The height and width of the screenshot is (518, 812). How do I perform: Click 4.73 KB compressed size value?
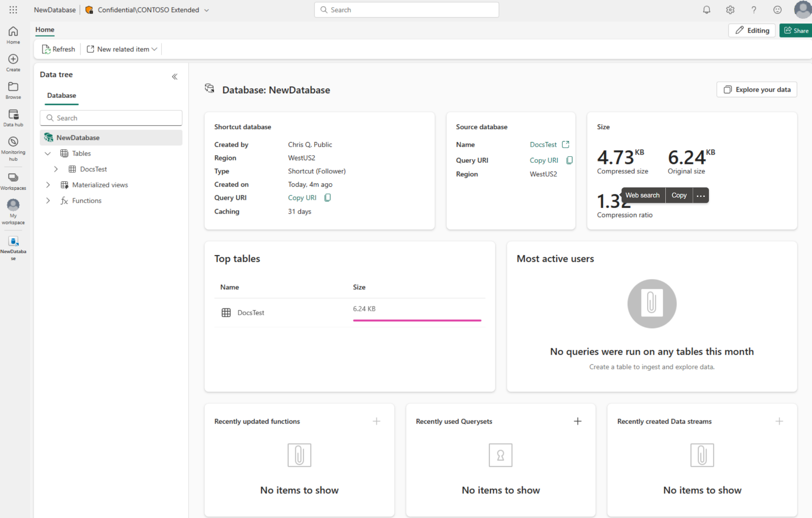point(621,157)
